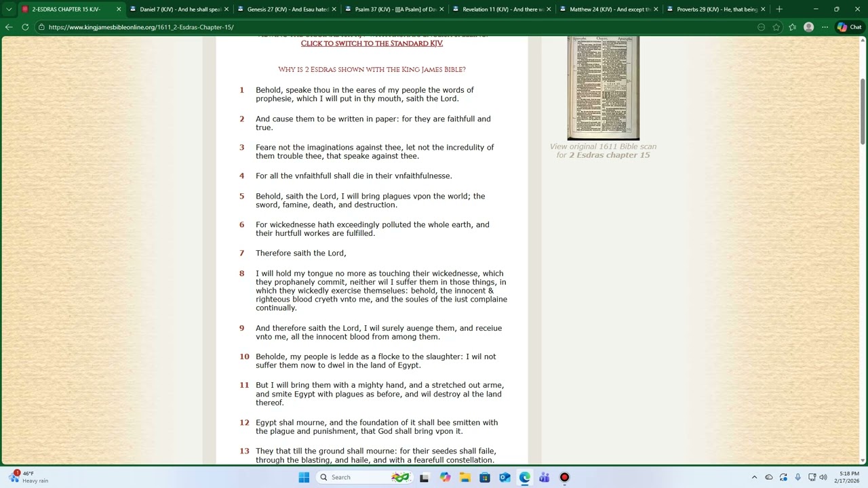The image size is (868, 488).
Task: Click the Microsoft Edge taskbar icon
Action: 525,477
